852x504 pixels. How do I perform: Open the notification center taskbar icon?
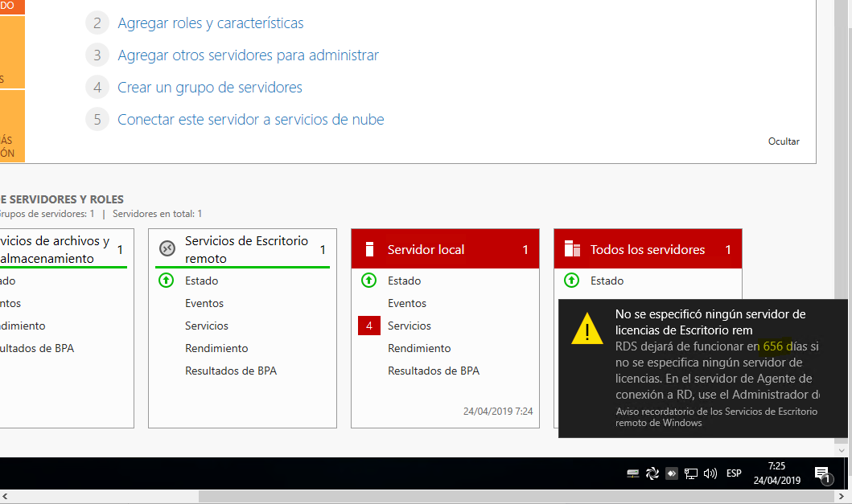tap(822, 474)
